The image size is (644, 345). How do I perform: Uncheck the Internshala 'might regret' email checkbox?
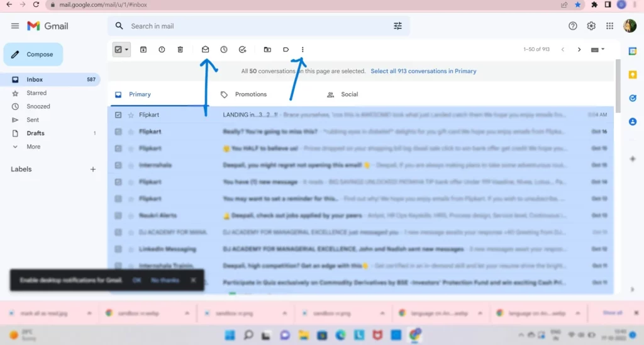point(118,166)
